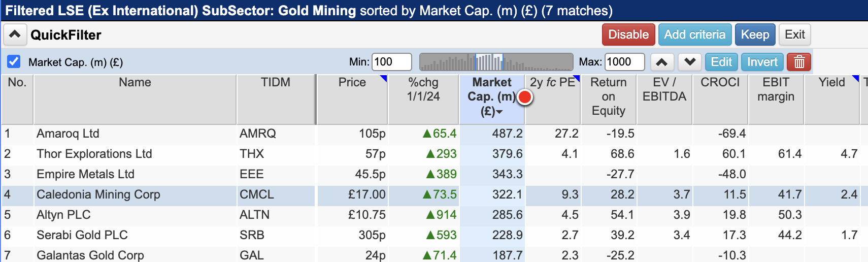Click the Keep button
868x262 pixels.
pos(755,35)
